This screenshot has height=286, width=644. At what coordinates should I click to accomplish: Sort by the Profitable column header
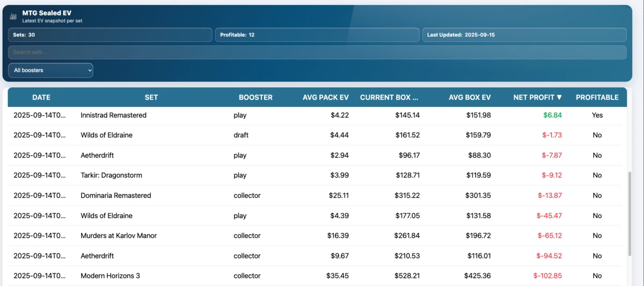[597, 97]
